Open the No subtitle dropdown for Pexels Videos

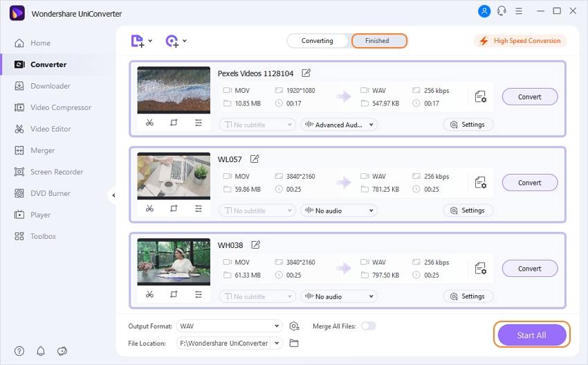tap(257, 125)
